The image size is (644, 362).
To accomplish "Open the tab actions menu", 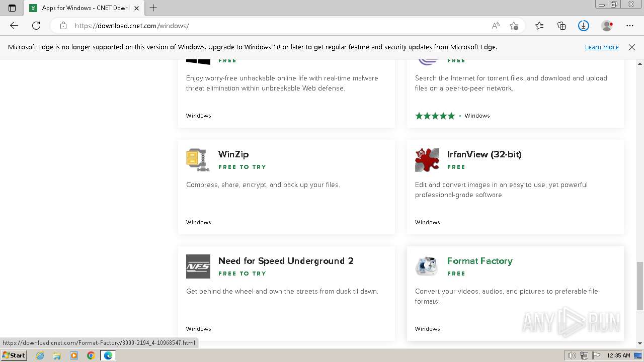I will [12, 8].
